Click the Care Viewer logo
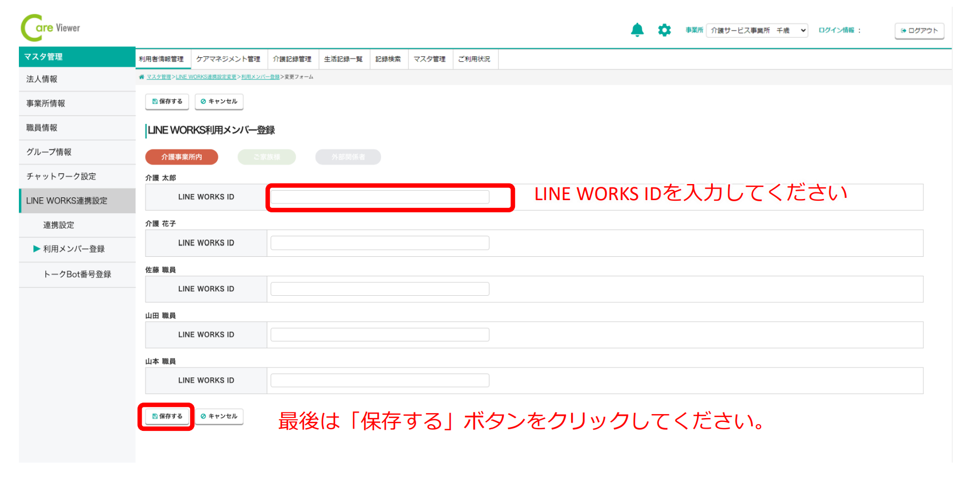Image resolution: width=980 pixels, height=487 pixels. (51, 28)
